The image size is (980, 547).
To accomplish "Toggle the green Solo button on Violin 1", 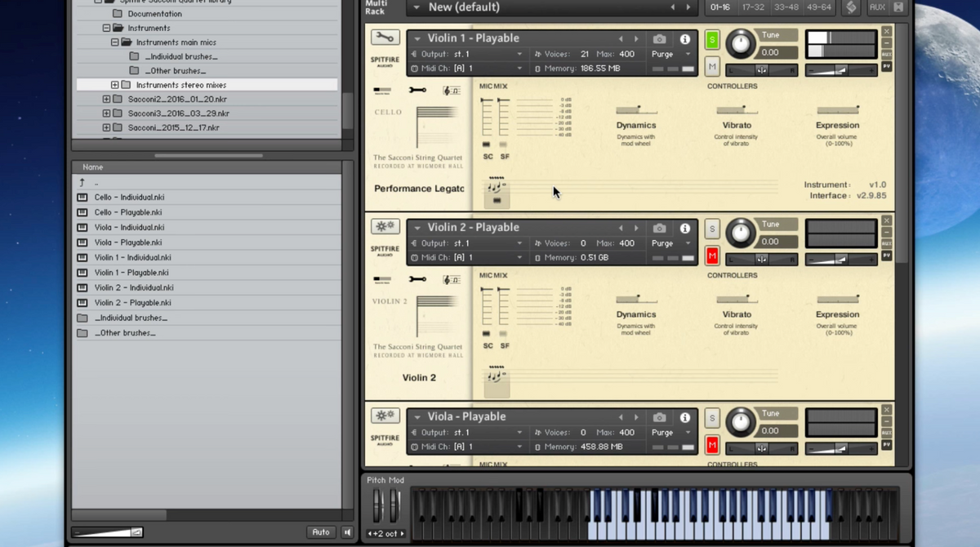I will [712, 40].
